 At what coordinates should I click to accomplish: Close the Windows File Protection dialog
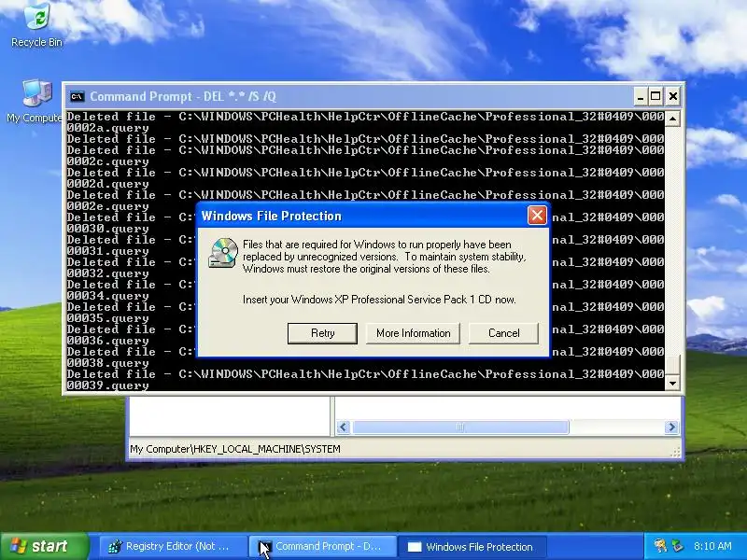(537, 216)
